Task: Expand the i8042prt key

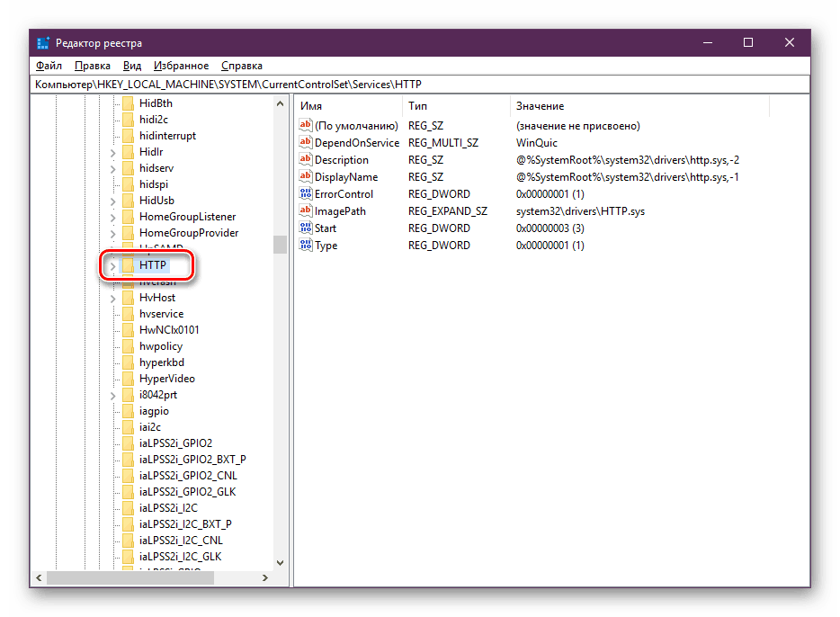Action: click(x=112, y=396)
